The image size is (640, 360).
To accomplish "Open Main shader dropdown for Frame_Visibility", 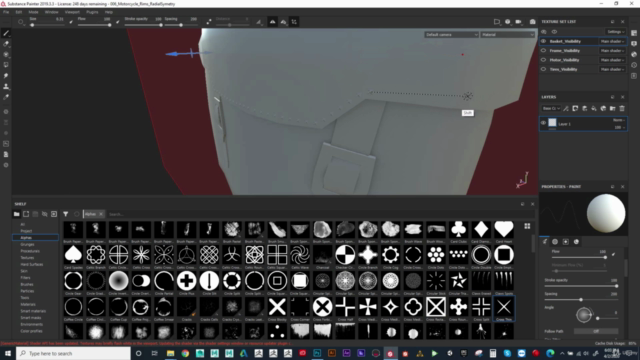I will click(612, 51).
